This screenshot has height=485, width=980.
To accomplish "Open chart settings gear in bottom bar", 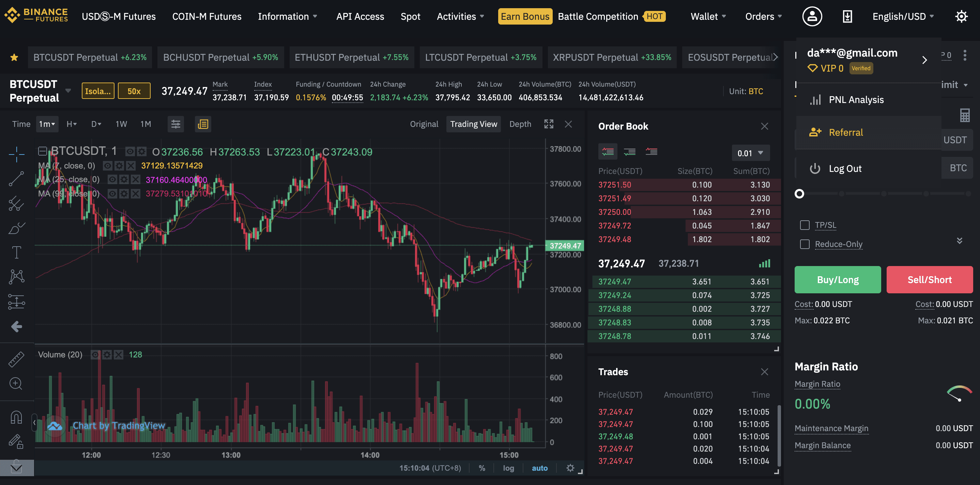I will coord(570,468).
